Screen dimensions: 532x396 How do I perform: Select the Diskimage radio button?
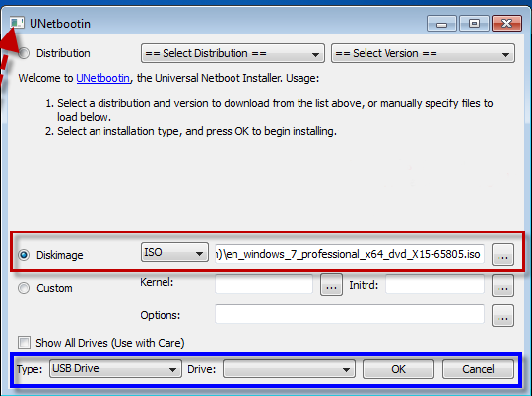tap(24, 255)
